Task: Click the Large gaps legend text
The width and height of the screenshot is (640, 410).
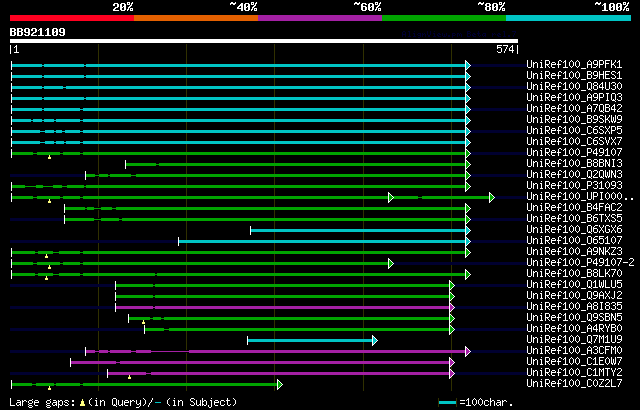Action: click(x=42, y=402)
